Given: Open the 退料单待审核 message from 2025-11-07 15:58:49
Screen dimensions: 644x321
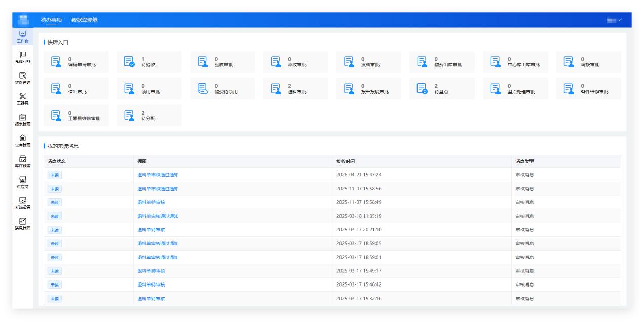Looking at the screenshot, I should point(151,202).
